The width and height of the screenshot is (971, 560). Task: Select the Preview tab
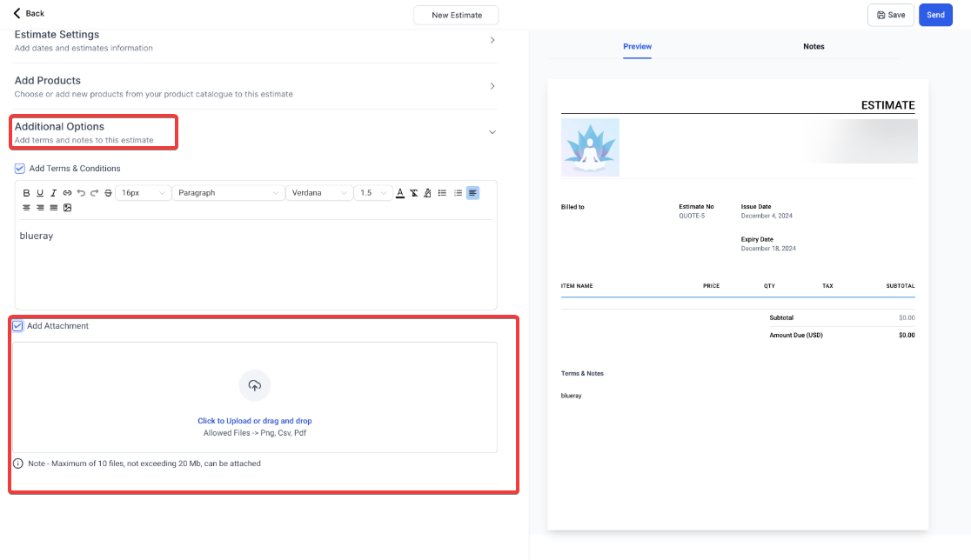(x=637, y=46)
